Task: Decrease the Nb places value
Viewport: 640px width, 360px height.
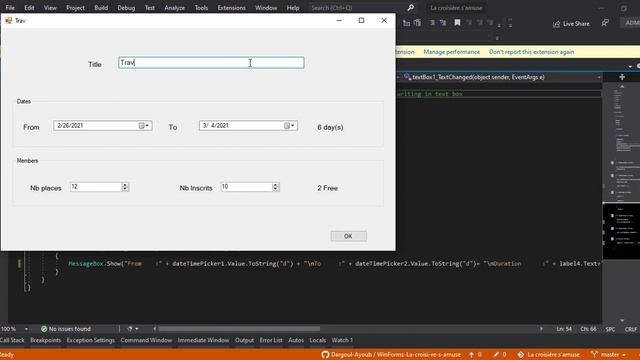Action: click(125, 189)
